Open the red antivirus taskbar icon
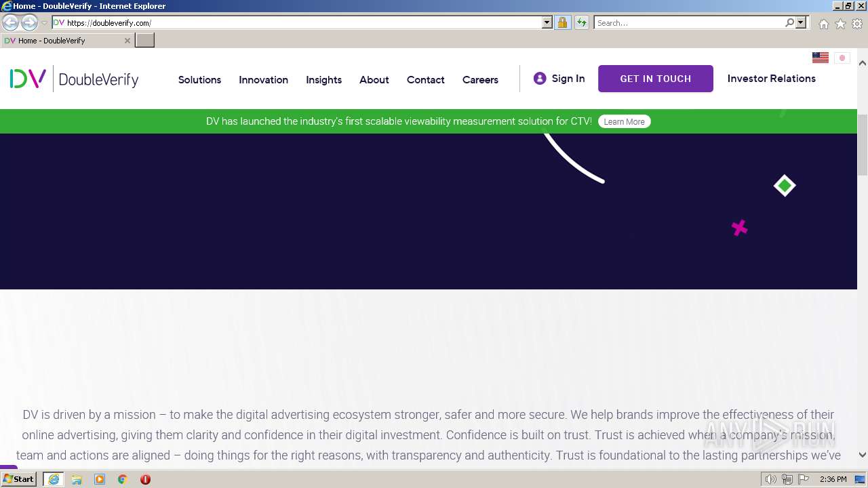Screen dimensions: 868x488 click(145, 479)
